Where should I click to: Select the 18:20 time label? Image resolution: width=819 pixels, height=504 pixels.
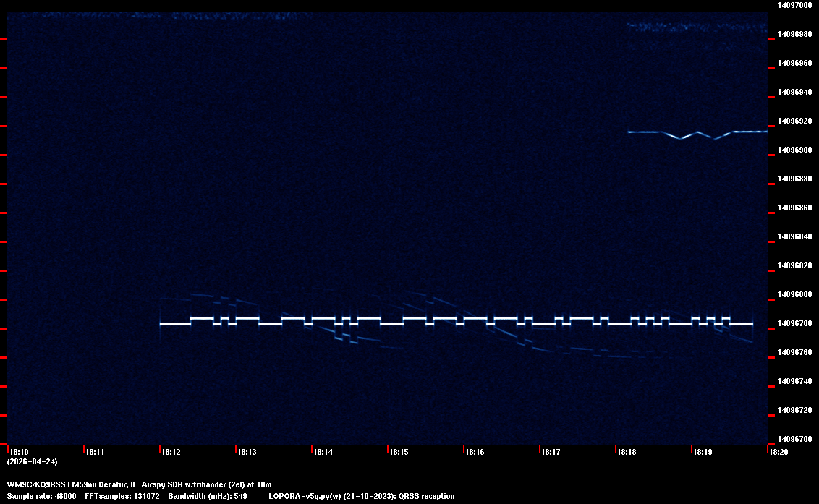click(778, 452)
